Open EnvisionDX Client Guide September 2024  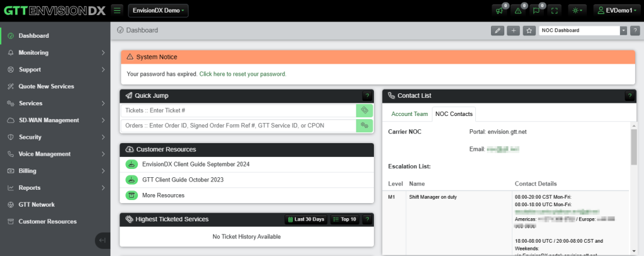pyautogui.click(x=196, y=164)
